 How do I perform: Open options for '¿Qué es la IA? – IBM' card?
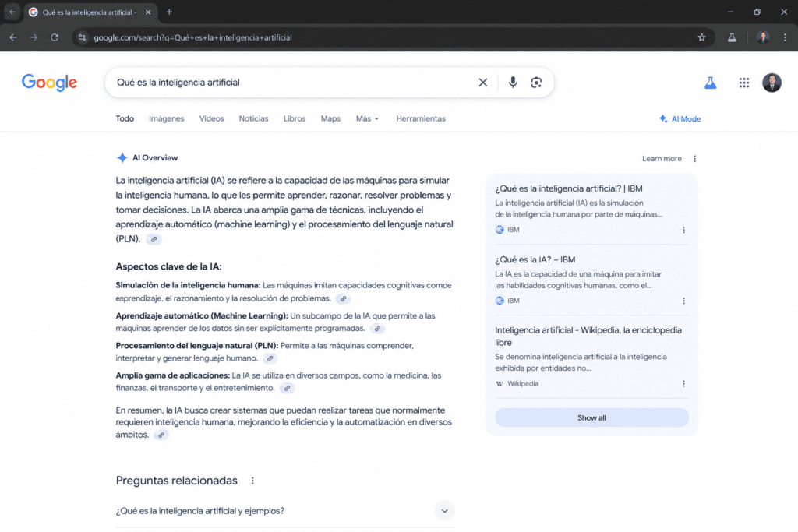point(683,301)
